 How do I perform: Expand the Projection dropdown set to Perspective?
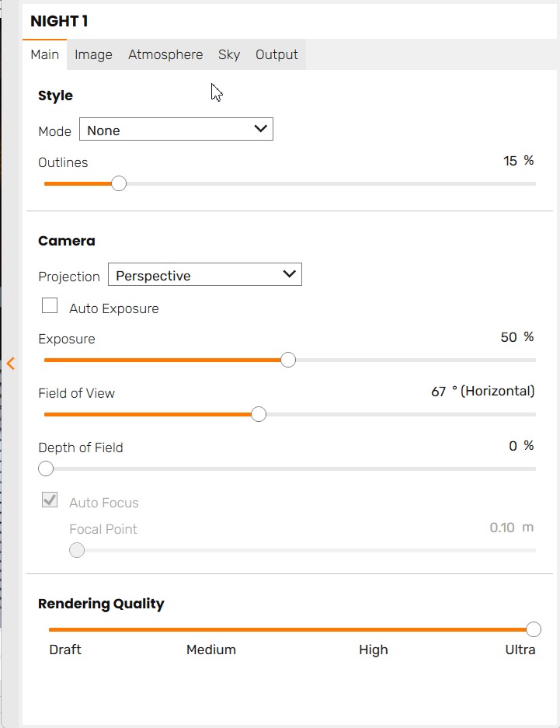click(x=205, y=275)
